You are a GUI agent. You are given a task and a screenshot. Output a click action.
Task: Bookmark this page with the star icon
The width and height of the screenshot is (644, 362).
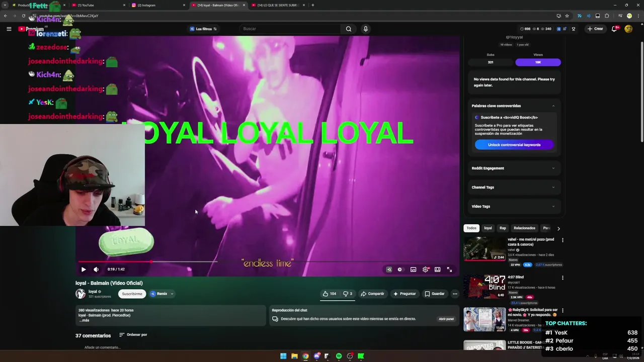pos(567,16)
